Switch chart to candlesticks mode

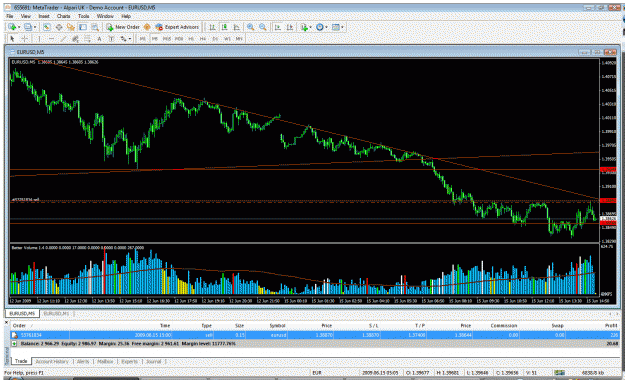coord(224,27)
